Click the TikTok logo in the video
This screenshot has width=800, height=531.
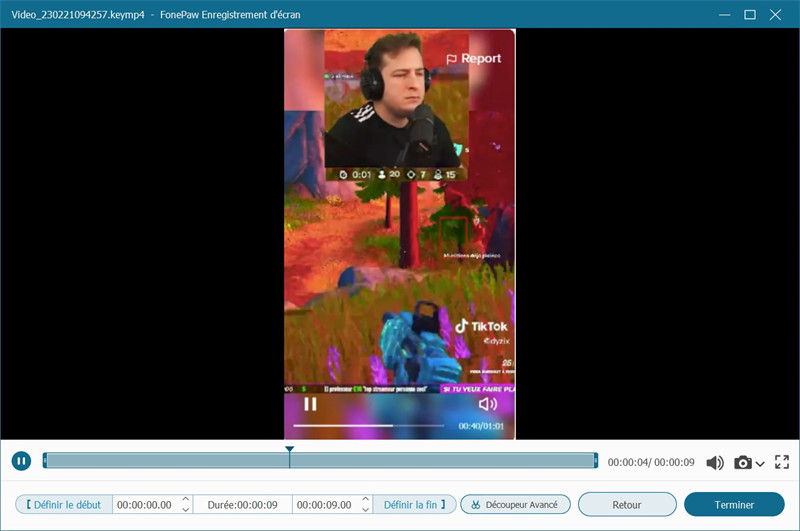coord(481,326)
